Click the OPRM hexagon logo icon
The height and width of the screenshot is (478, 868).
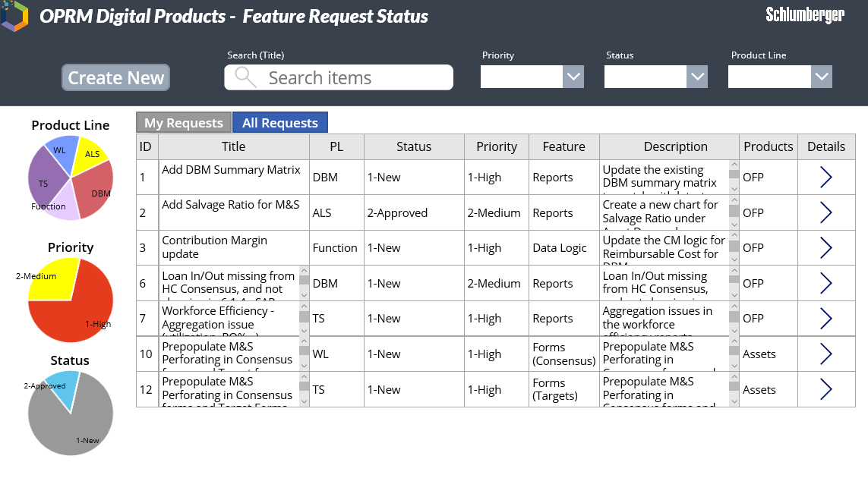14,15
